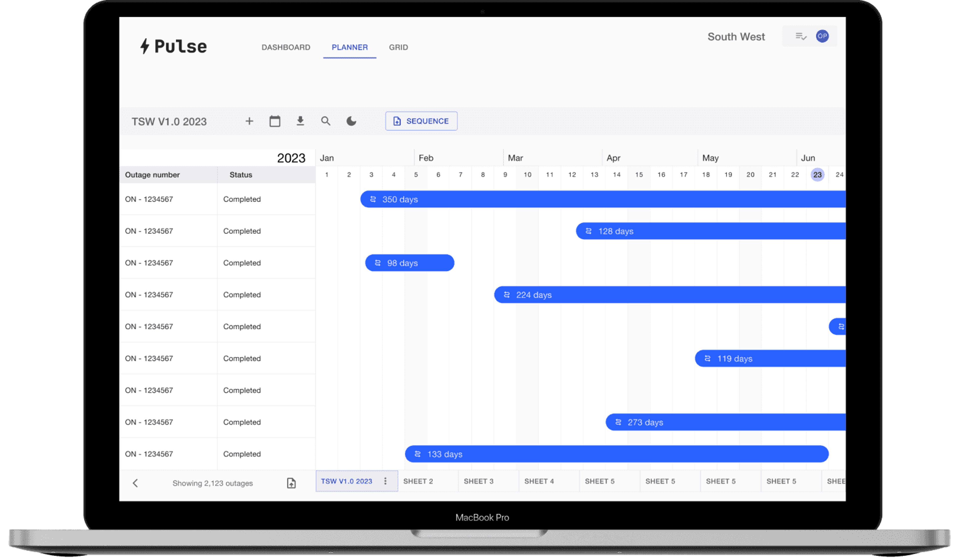
Task: Open the OP user avatar
Action: point(822,36)
